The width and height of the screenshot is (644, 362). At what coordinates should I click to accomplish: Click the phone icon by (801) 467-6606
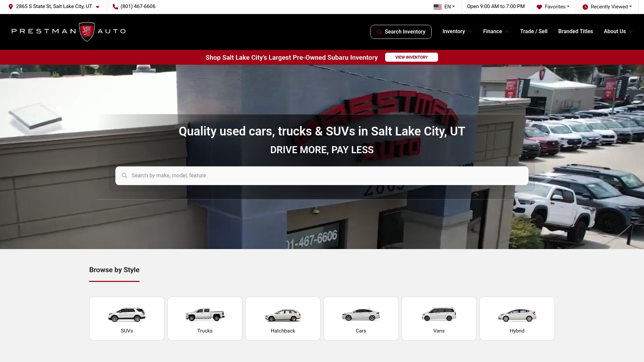coord(115,7)
